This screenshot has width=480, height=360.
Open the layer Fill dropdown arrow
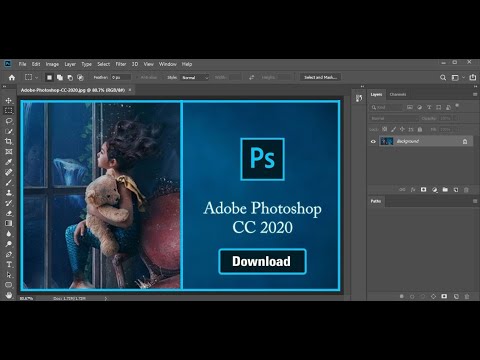coord(456,129)
